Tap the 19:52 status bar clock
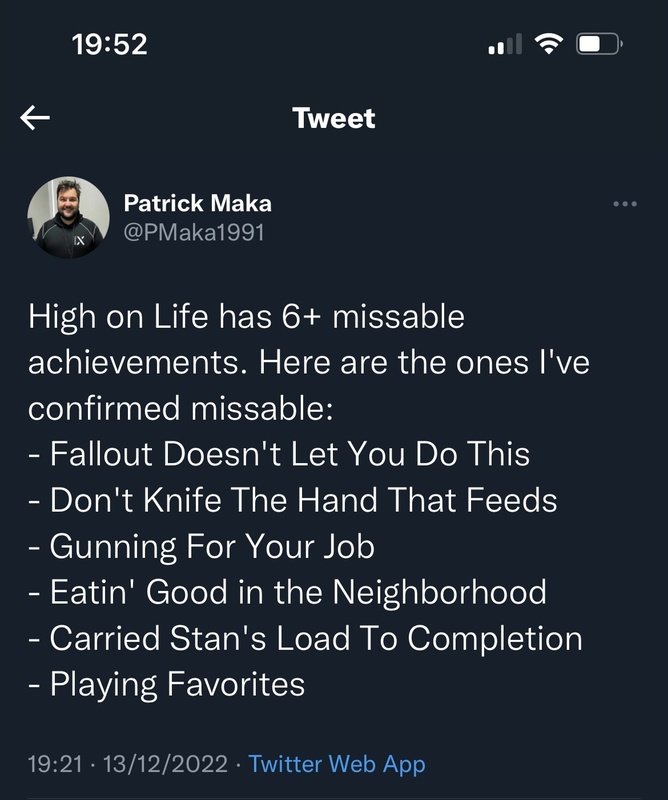The width and height of the screenshot is (668, 800). [110, 44]
